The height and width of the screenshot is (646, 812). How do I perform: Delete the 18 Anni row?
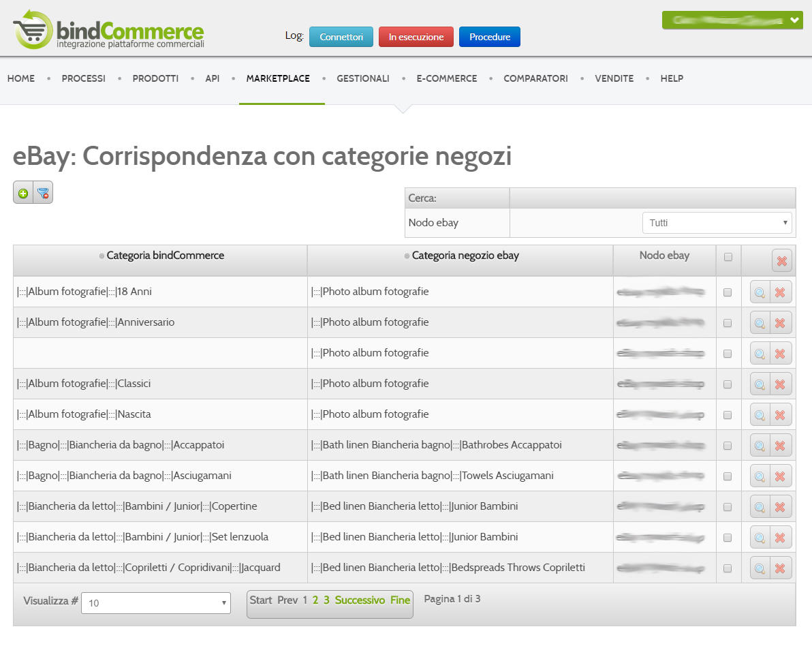[x=781, y=292]
